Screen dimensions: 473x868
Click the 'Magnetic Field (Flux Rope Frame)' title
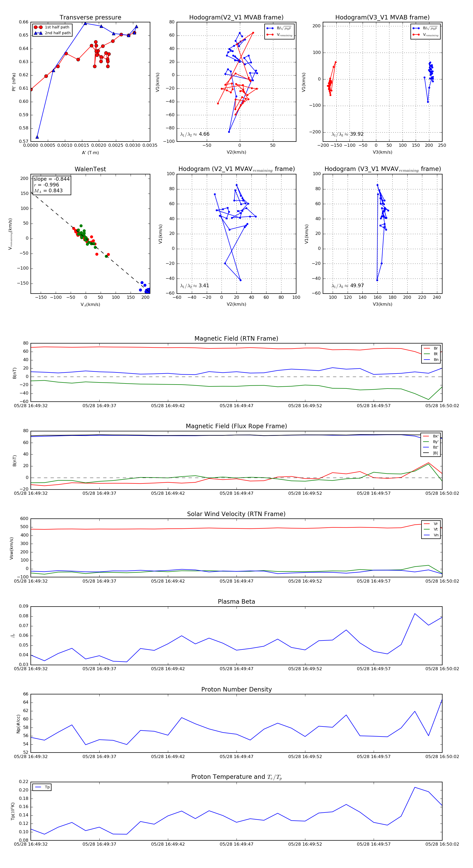tap(236, 426)
